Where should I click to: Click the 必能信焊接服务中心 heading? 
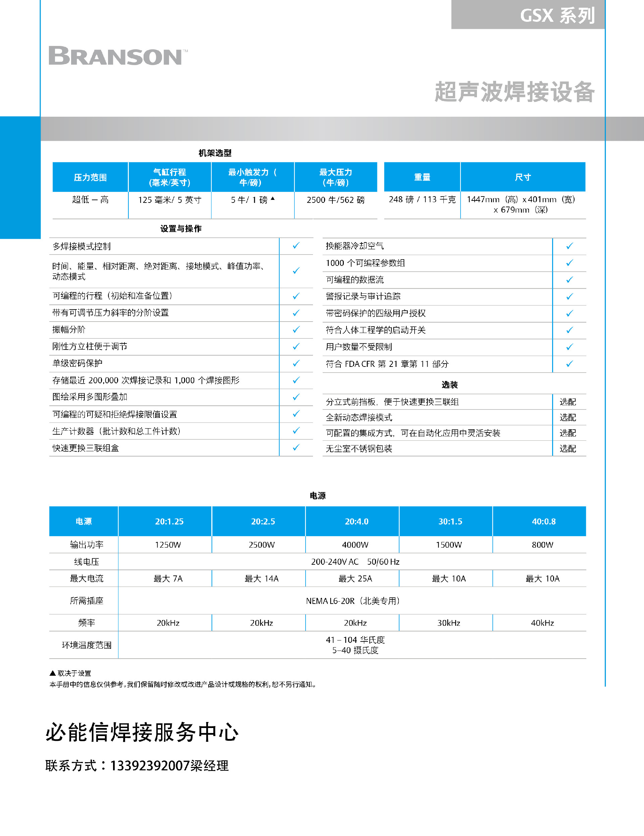click(x=142, y=732)
